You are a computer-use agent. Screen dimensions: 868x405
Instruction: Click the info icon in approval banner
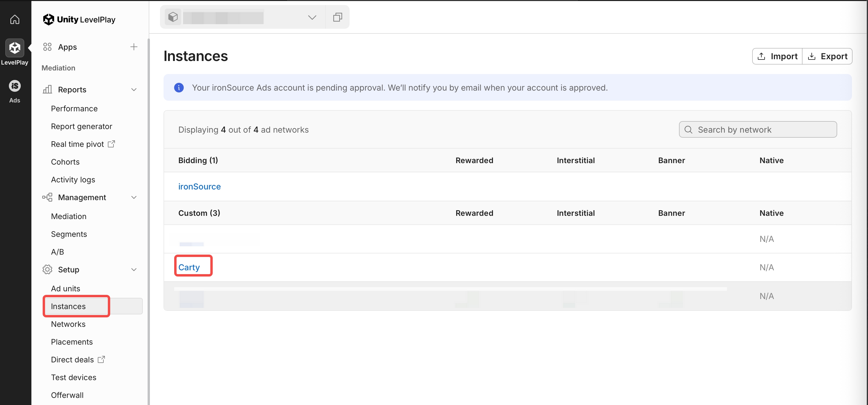179,88
